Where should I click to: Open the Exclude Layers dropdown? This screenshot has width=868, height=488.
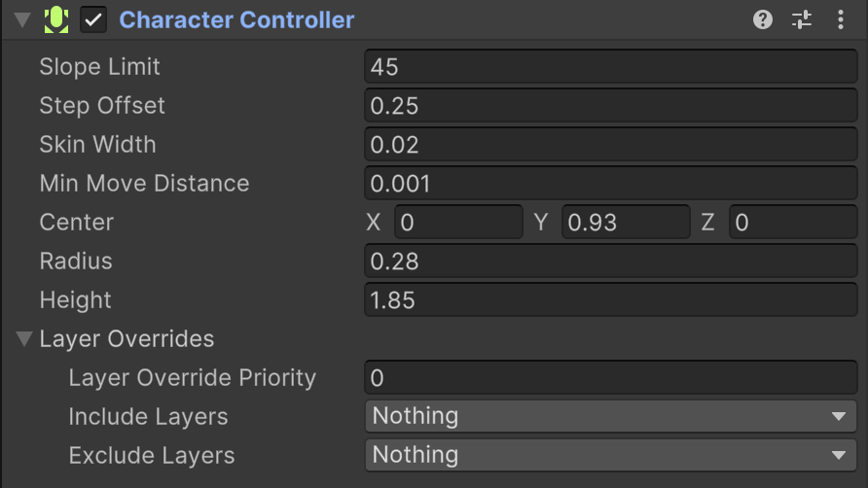tap(610, 455)
